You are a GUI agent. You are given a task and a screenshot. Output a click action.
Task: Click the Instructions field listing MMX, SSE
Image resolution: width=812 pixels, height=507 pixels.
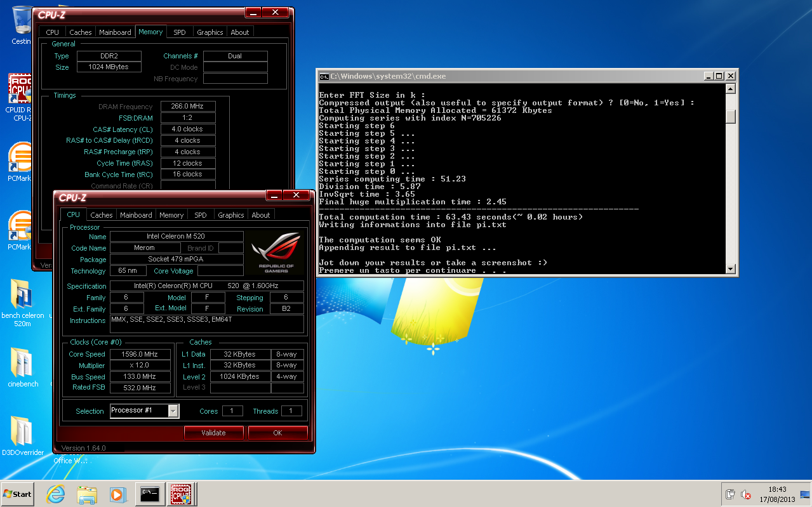207,324
